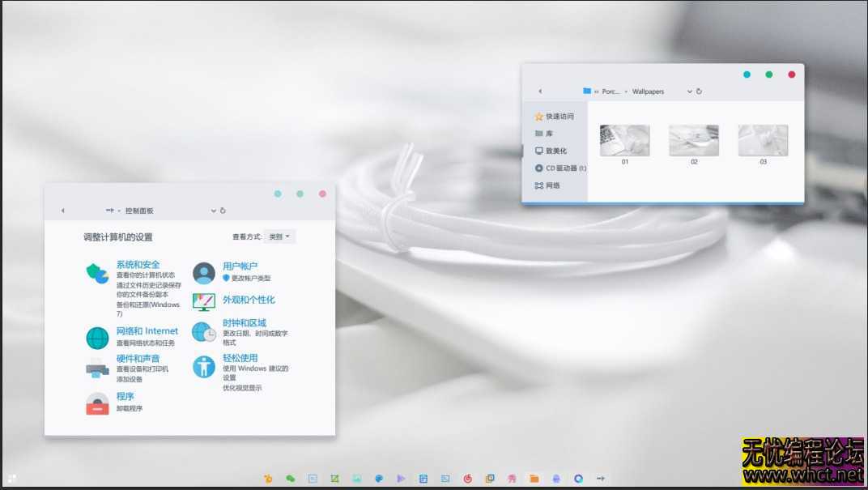
Task: Expand the Control Panel address bar dropdown
Action: [x=214, y=211]
